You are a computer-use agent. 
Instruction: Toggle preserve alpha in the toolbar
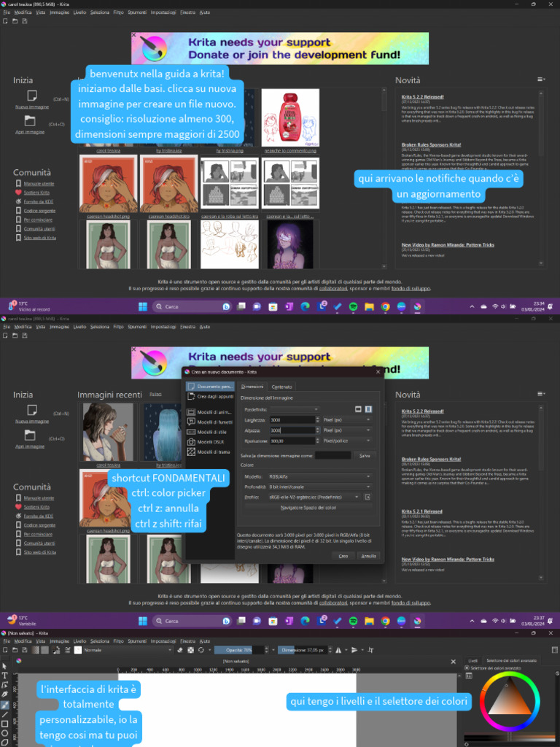[x=191, y=650]
